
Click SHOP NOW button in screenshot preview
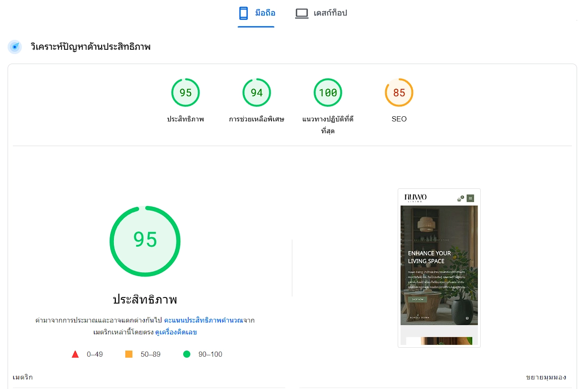point(418,300)
